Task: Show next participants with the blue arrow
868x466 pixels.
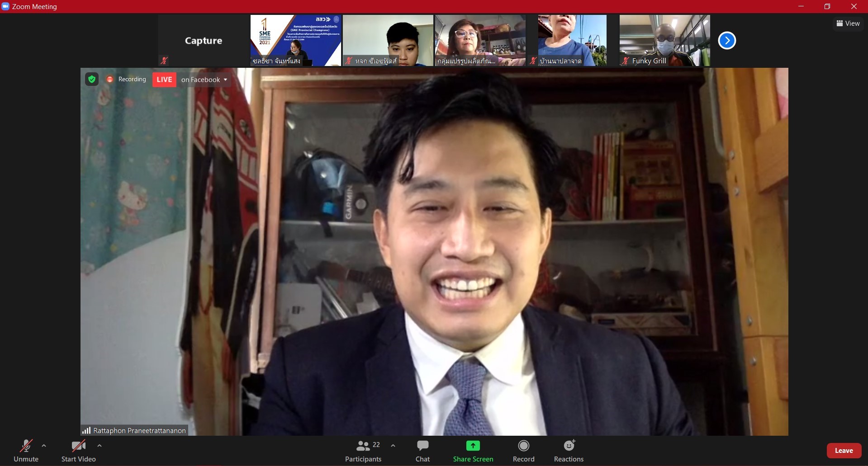Action: click(727, 41)
